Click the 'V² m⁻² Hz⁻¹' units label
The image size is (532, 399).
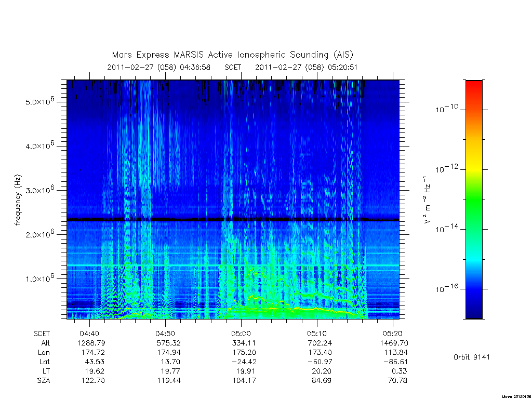pyautogui.click(x=427, y=200)
